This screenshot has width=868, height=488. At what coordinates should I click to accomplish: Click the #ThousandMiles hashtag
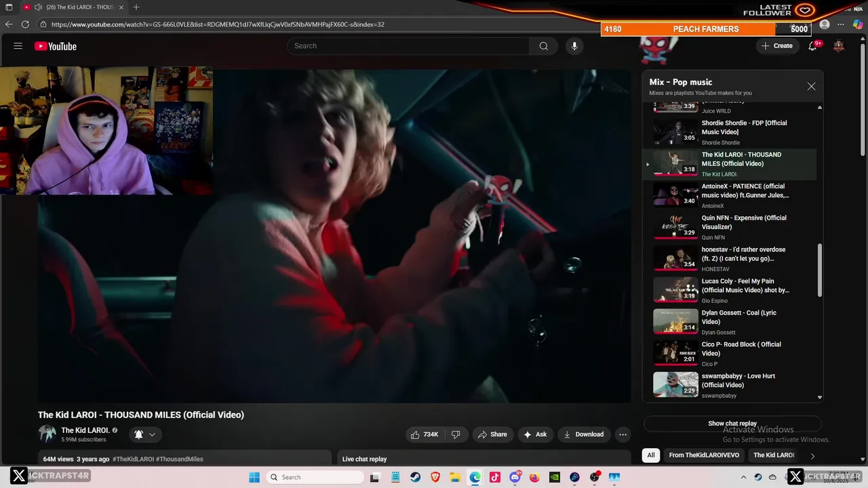coord(180,459)
